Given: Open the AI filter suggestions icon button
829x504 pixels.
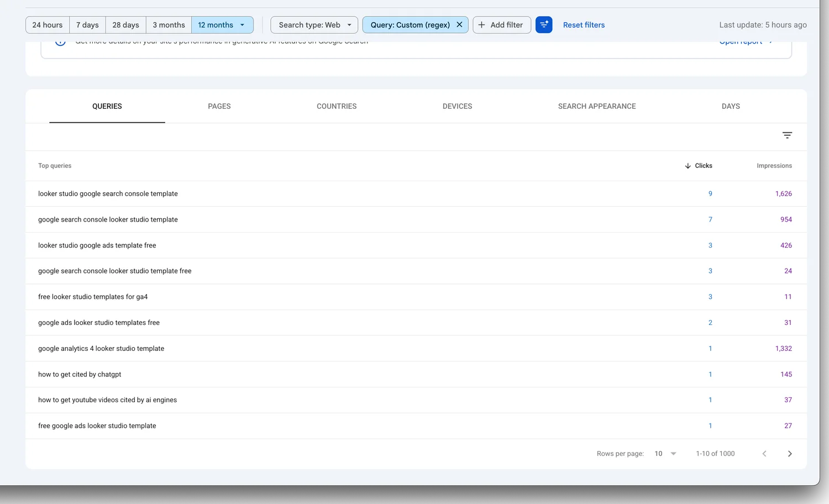Looking at the screenshot, I should pos(544,25).
